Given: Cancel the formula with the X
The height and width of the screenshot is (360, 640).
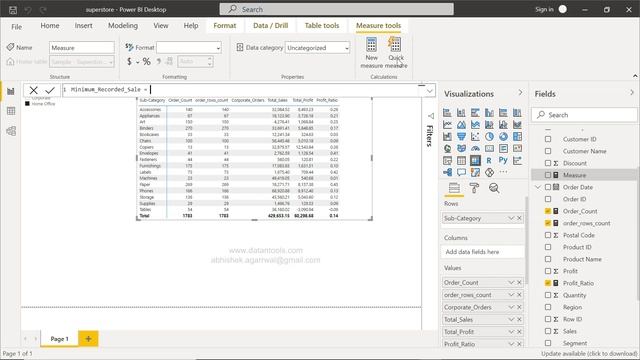Looking at the screenshot, I should (33, 90).
